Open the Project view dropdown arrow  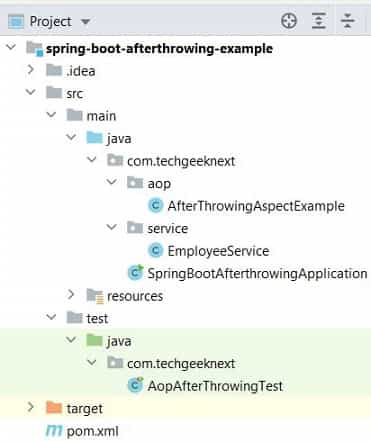(x=85, y=22)
